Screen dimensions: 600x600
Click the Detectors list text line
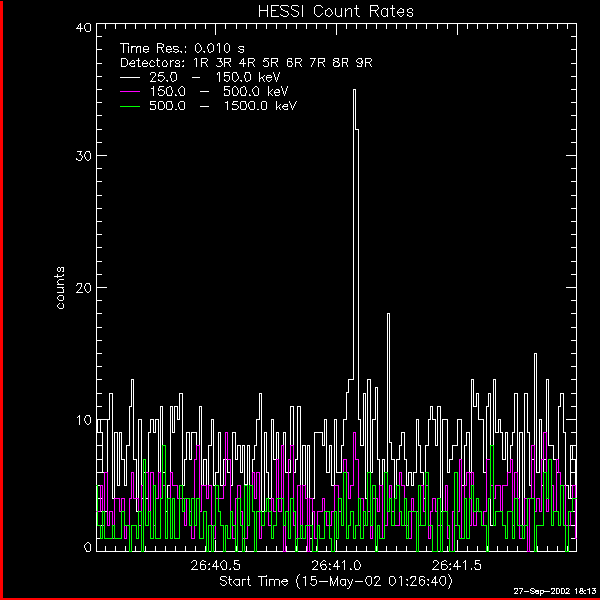(246, 63)
